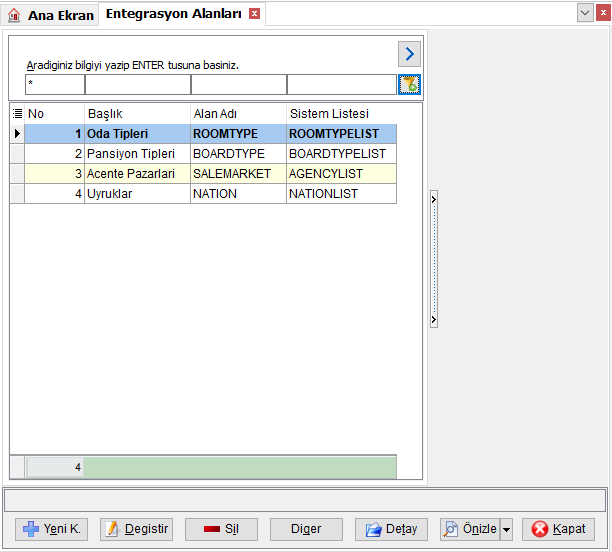612x552 pixels.
Task: Click the blue chevron expand arrow in search panel
Action: click(x=409, y=54)
